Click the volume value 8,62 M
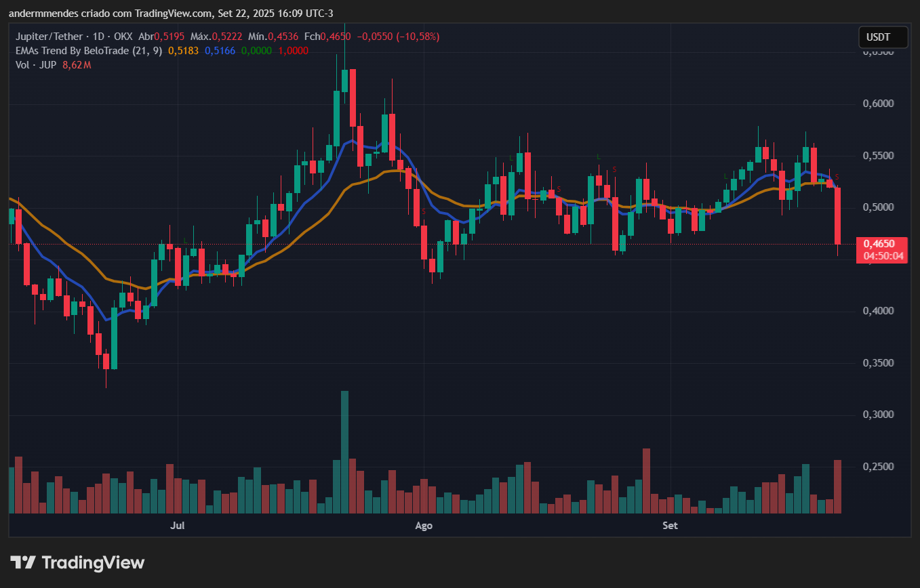Image resolution: width=920 pixels, height=588 pixels. click(76, 65)
